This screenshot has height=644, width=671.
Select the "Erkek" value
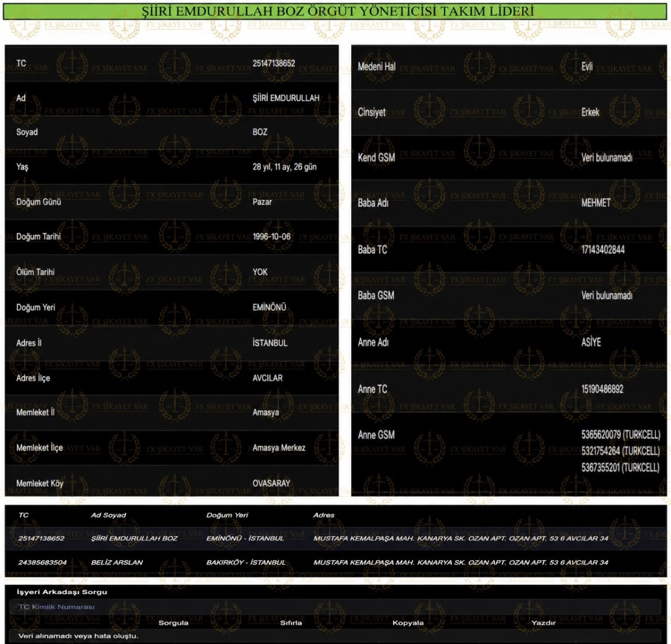point(590,112)
